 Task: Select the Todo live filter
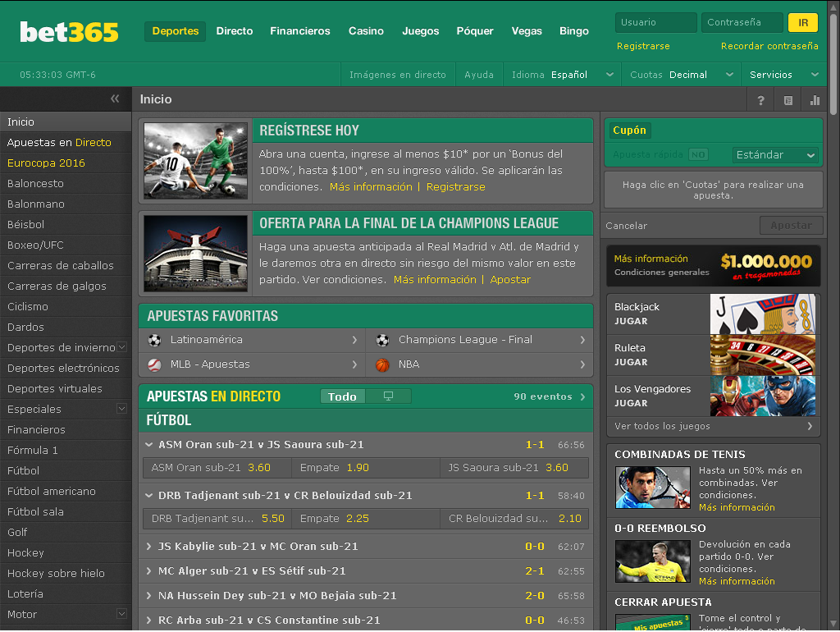coord(342,396)
